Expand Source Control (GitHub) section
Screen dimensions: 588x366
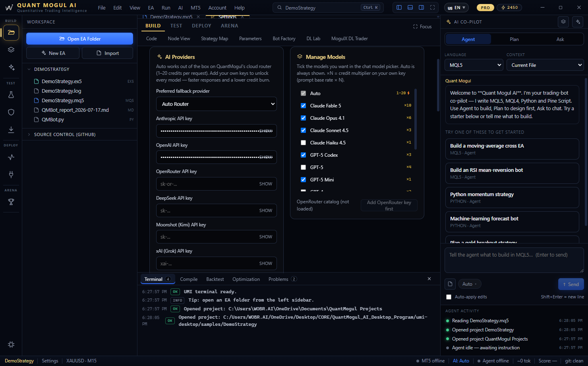coord(29,134)
